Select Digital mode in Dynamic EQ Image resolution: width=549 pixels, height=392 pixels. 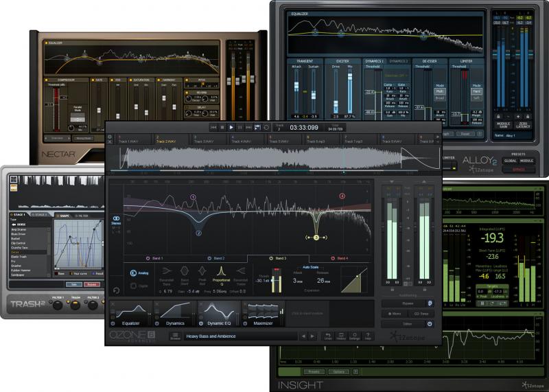click(139, 286)
